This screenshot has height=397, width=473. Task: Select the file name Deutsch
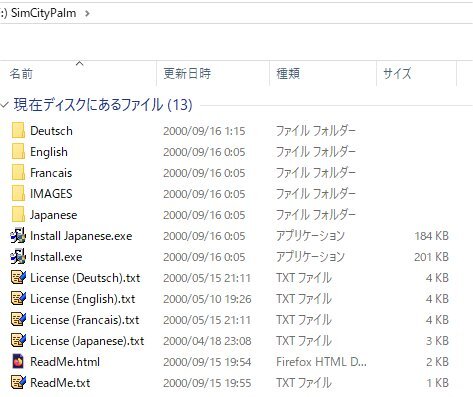51,131
